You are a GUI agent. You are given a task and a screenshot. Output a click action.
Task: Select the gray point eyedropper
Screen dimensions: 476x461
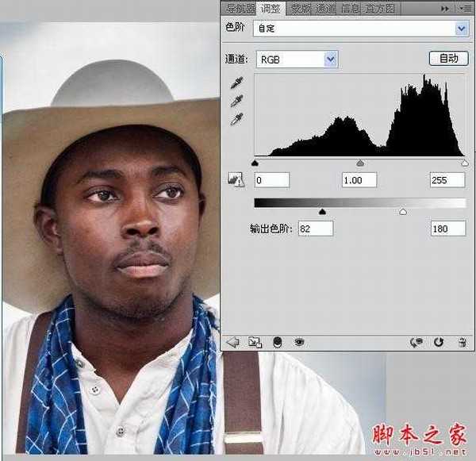point(236,101)
